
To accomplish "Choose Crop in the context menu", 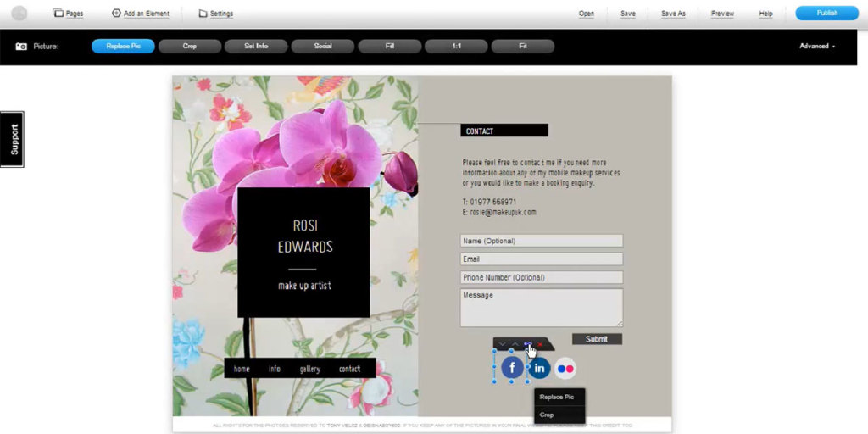I will pos(547,415).
